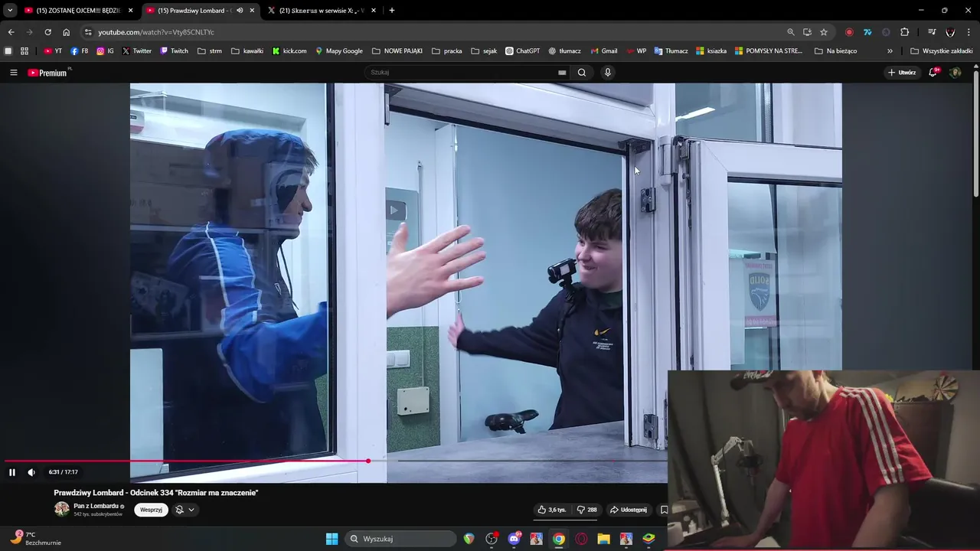The image size is (980, 551).
Task: Open the kawałki bookmarks folder
Action: [x=247, y=51]
